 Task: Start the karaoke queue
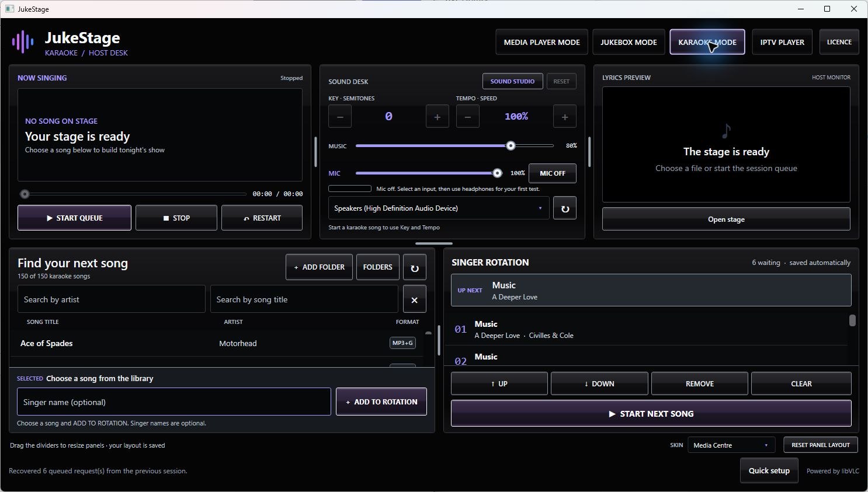[74, 218]
